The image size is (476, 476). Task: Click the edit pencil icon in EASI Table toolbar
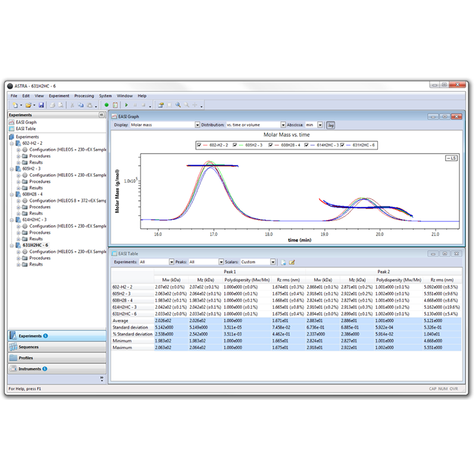pyautogui.click(x=292, y=262)
